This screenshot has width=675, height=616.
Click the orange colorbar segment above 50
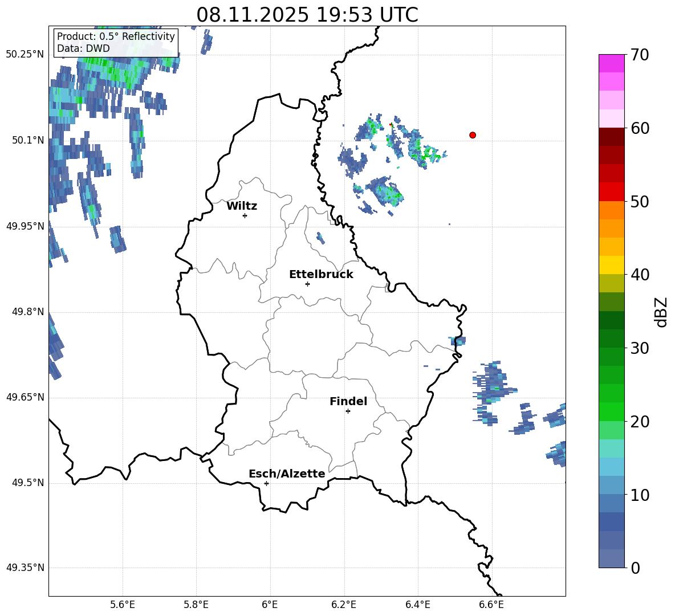click(x=611, y=210)
